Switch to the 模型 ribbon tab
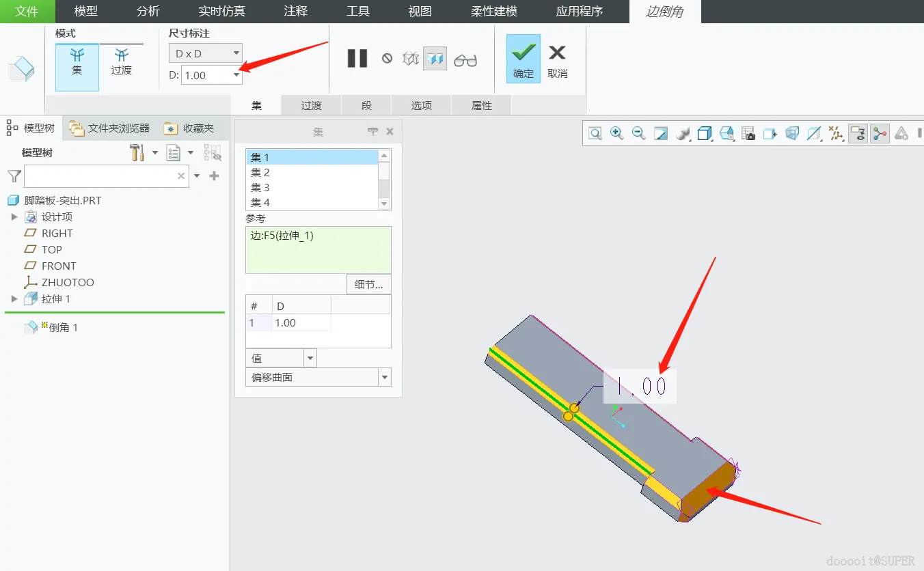The image size is (924, 571). tap(86, 12)
